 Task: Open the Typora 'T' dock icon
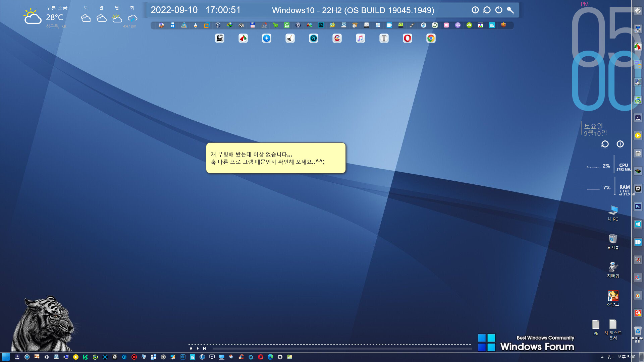click(x=384, y=39)
